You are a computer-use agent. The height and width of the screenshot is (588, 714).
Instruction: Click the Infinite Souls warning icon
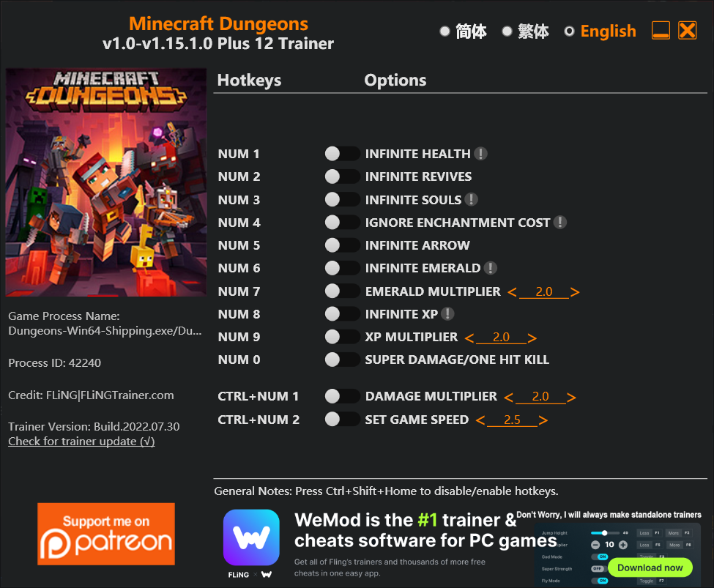point(472,199)
